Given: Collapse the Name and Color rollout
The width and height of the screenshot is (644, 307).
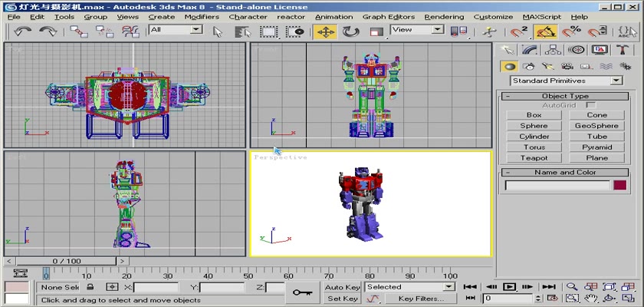Looking at the screenshot, I should [565, 173].
